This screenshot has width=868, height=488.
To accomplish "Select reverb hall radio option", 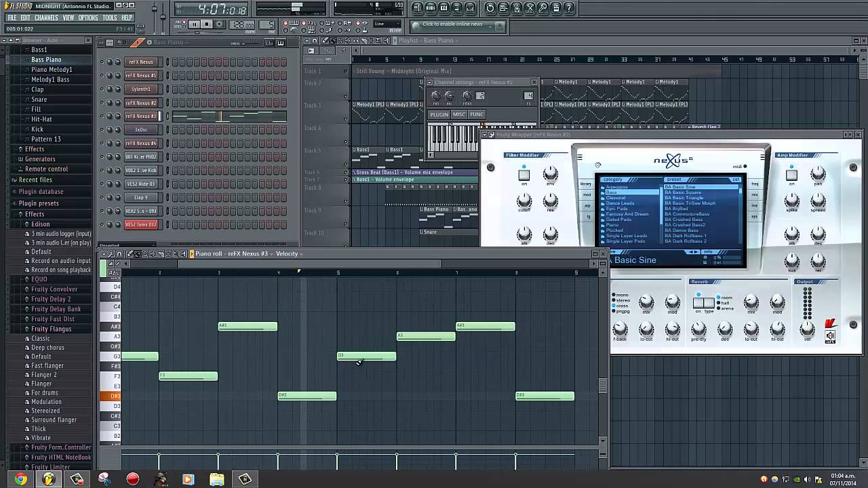I will pyautogui.click(x=725, y=303).
